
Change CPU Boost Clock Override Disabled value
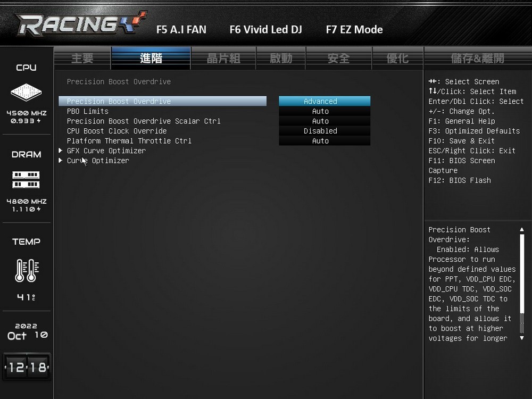(325, 131)
